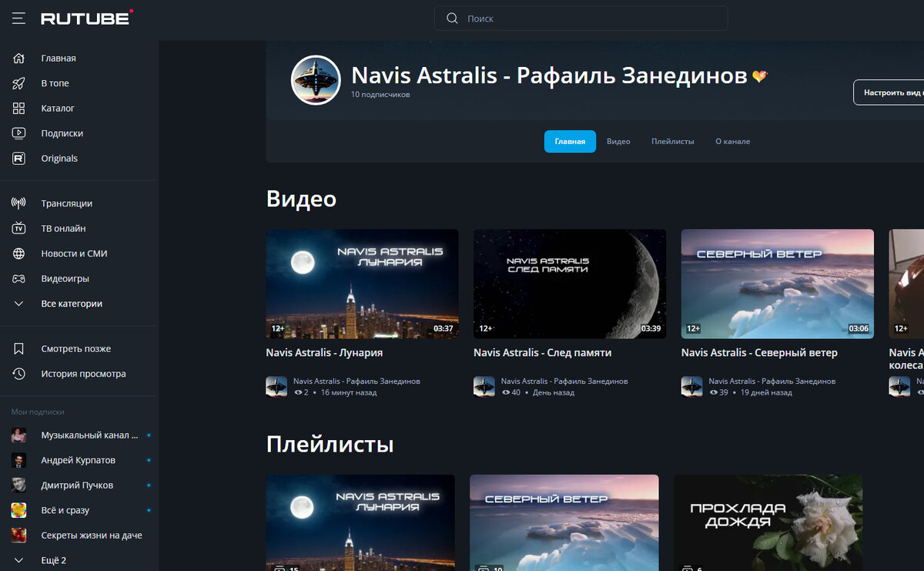Play the Северный ветер video thumbnail

pos(778,284)
